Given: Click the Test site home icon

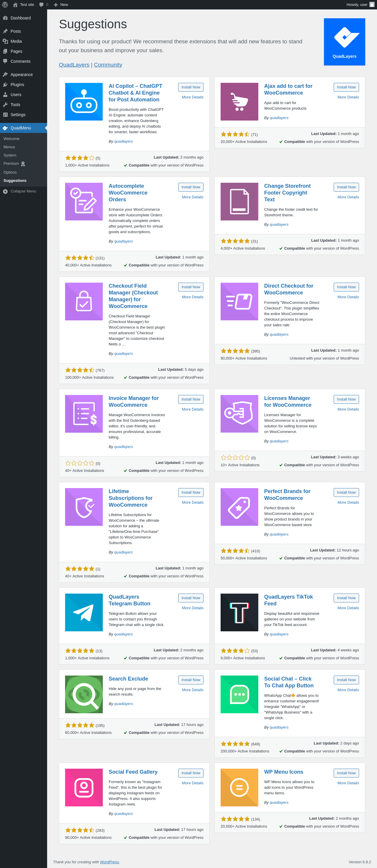Looking at the screenshot, I should pos(15,5).
